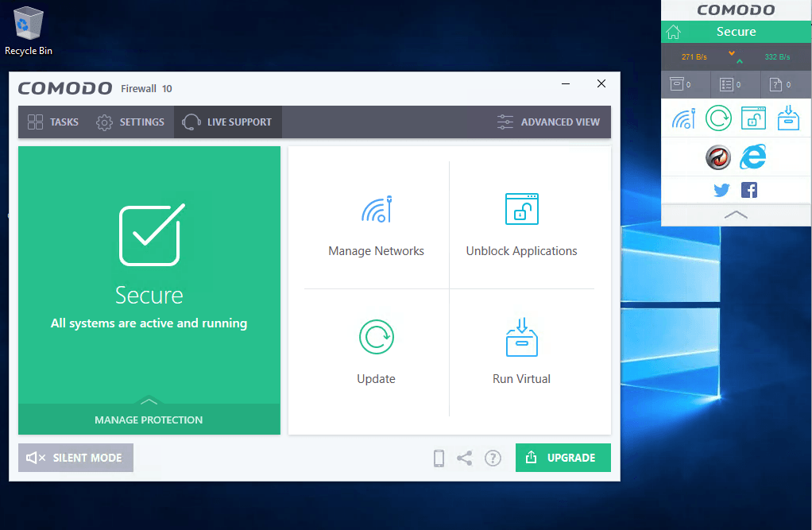Click the Facebook icon in widget
The height and width of the screenshot is (530, 812).
pos(749,190)
